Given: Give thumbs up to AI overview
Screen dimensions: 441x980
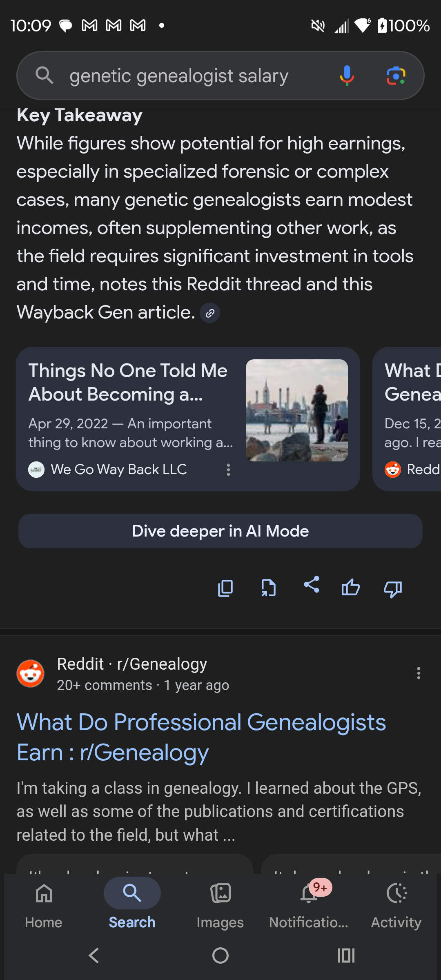Looking at the screenshot, I should click(x=350, y=588).
